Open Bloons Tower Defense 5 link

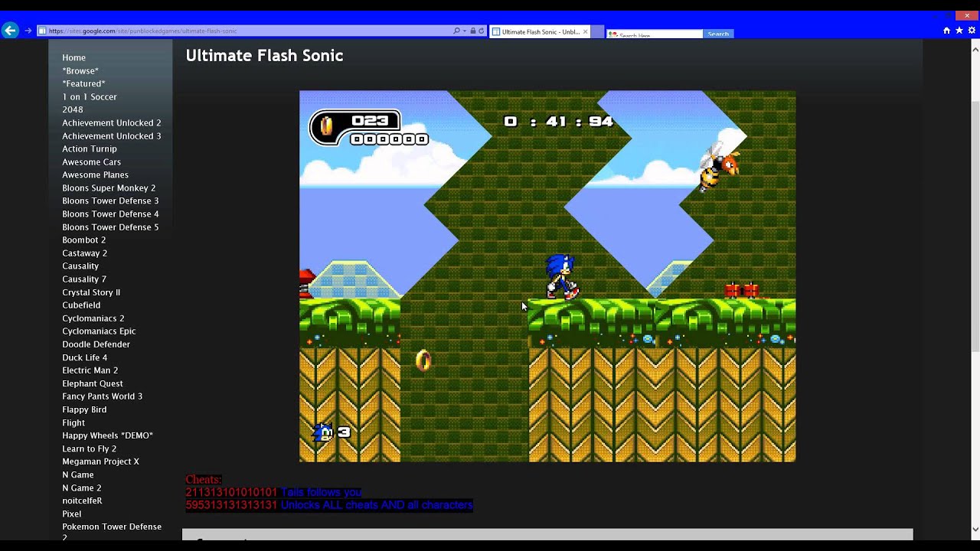click(110, 227)
